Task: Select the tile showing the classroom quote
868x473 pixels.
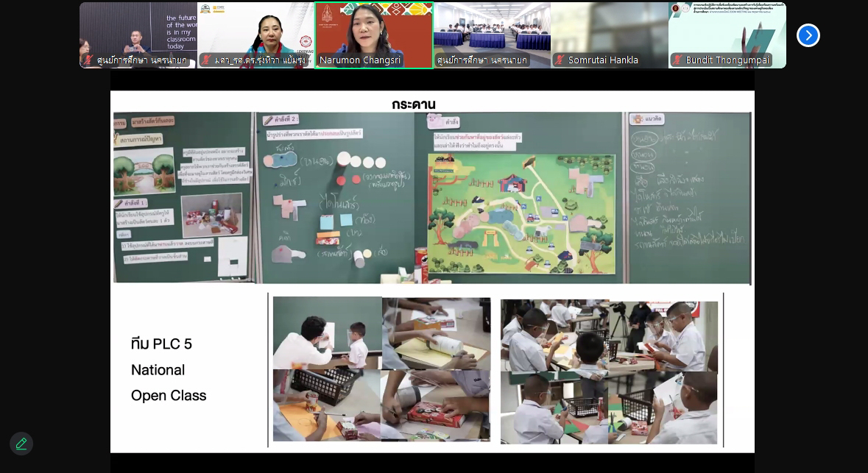Action: 138,29
